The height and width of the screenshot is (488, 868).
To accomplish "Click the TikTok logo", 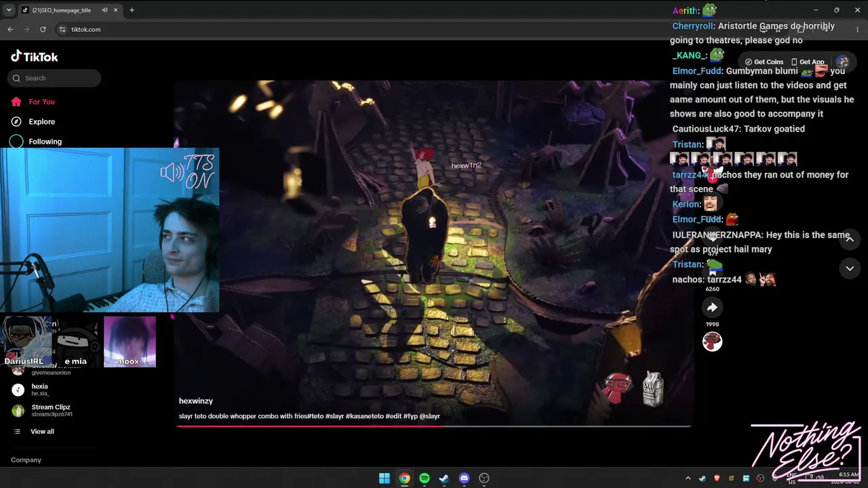I will click(34, 57).
